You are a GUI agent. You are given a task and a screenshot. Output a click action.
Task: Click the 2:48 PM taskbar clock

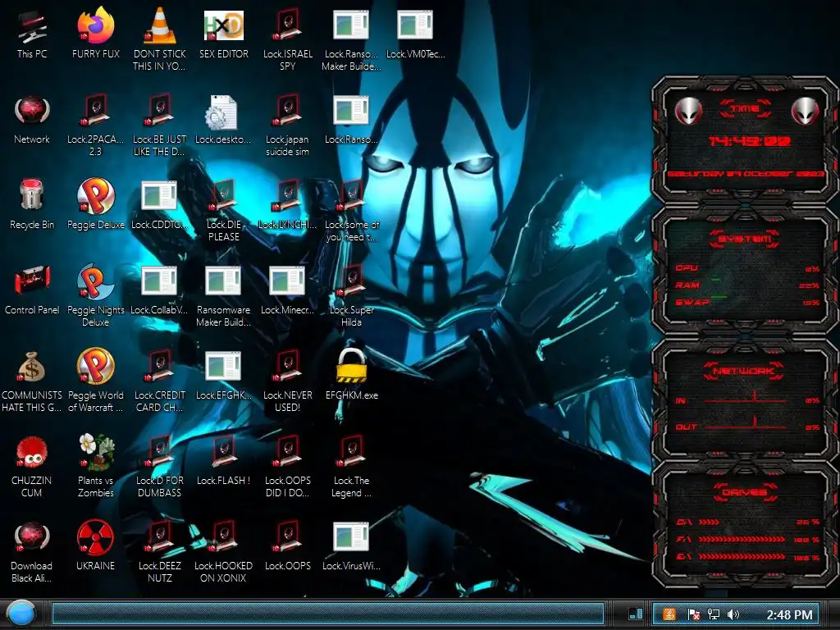[789, 615]
